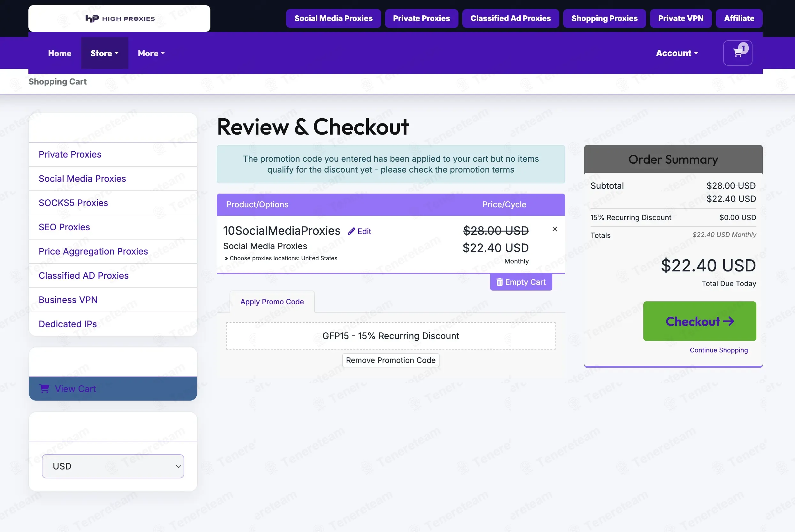The height and width of the screenshot is (532, 795).
Task: Follow the Continue Shopping link
Action: [x=719, y=350]
